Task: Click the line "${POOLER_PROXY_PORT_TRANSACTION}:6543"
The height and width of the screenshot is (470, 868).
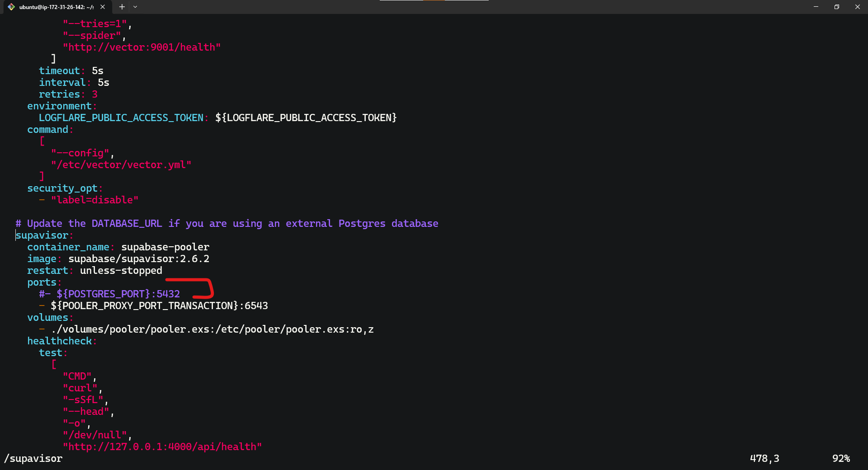Action: pos(159,306)
